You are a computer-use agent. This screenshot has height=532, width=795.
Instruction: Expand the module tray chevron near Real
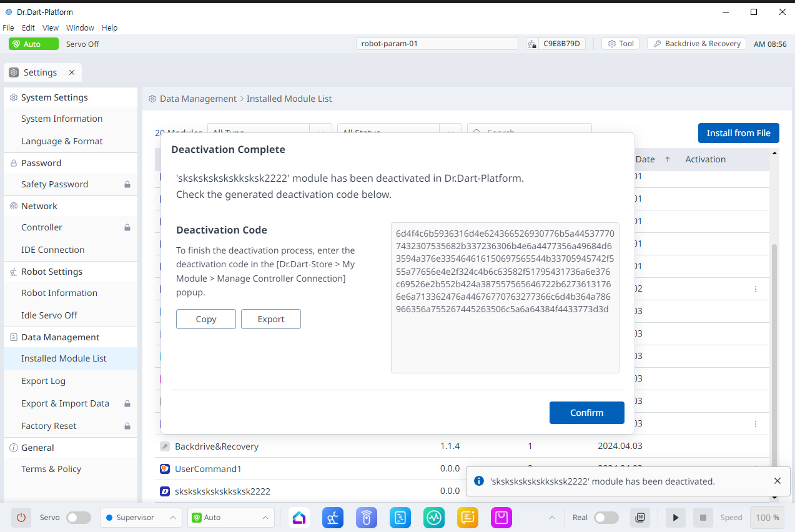coord(551,518)
